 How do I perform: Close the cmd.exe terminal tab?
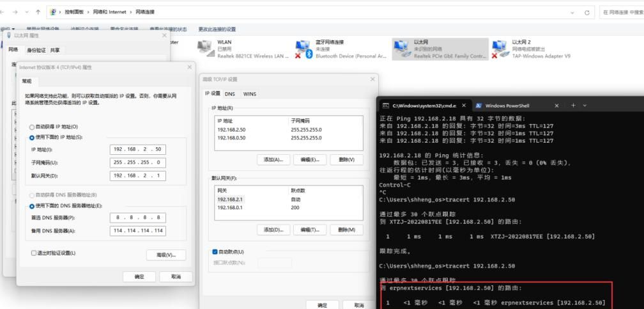[x=464, y=106]
